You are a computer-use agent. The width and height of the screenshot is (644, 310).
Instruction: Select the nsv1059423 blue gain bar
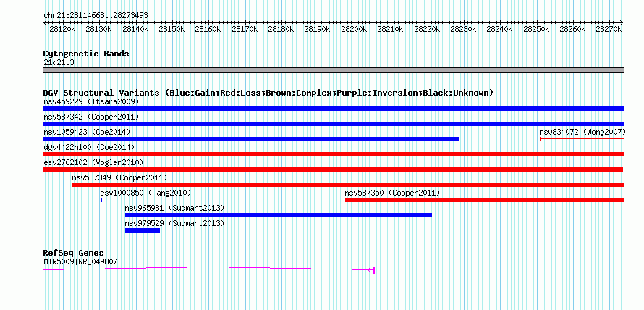251,139
